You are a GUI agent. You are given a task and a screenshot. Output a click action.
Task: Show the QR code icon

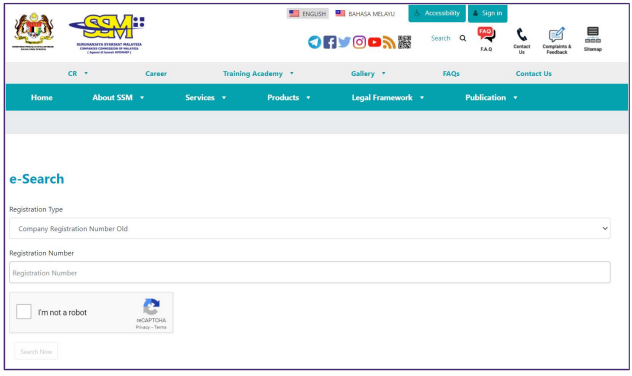[x=404, y=42]
